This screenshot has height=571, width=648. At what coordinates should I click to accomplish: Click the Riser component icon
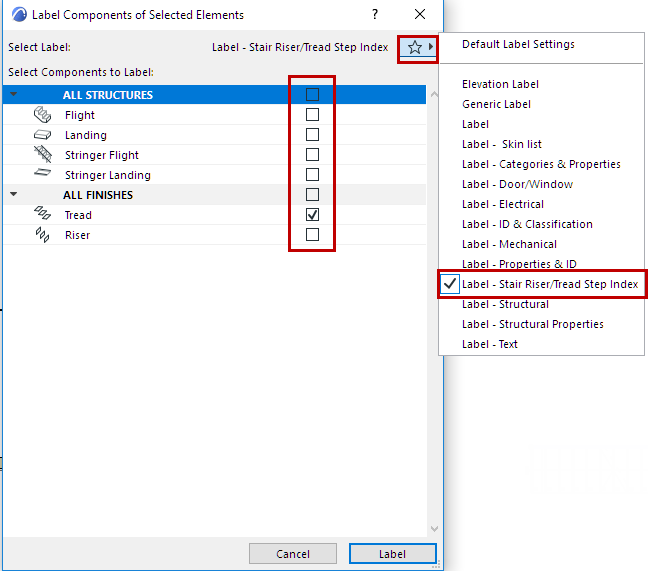(42, 235)
